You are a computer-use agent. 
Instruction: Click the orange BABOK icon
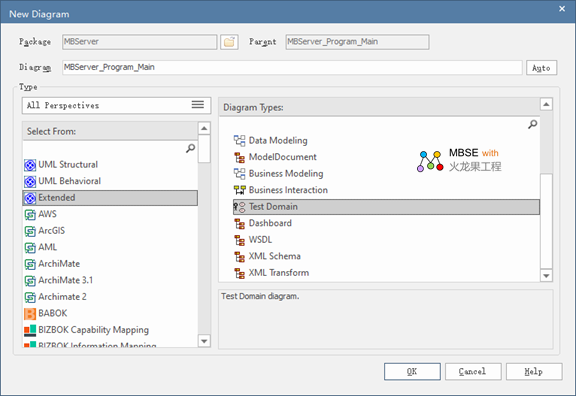point(30,314)
